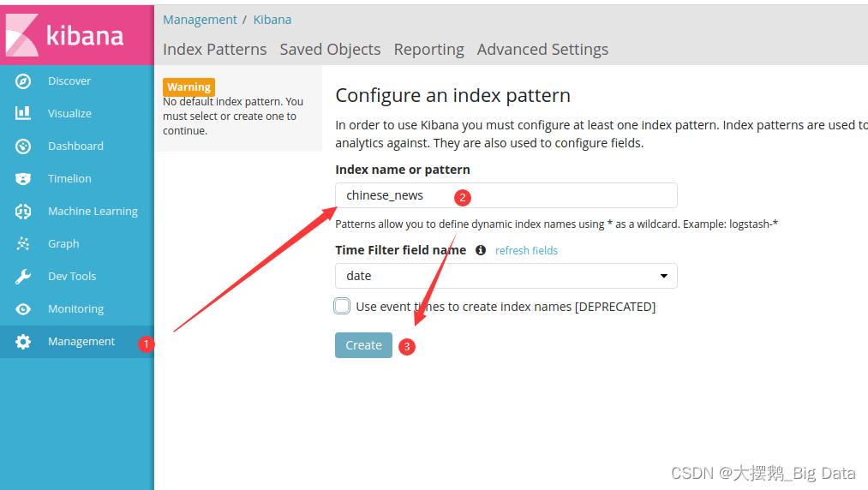Click the Warning badge

point(189,87)
